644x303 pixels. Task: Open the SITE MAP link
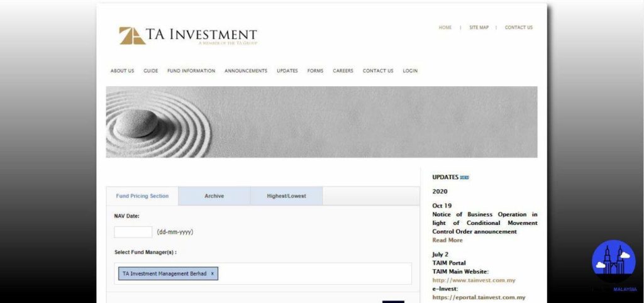pos(479,28)
